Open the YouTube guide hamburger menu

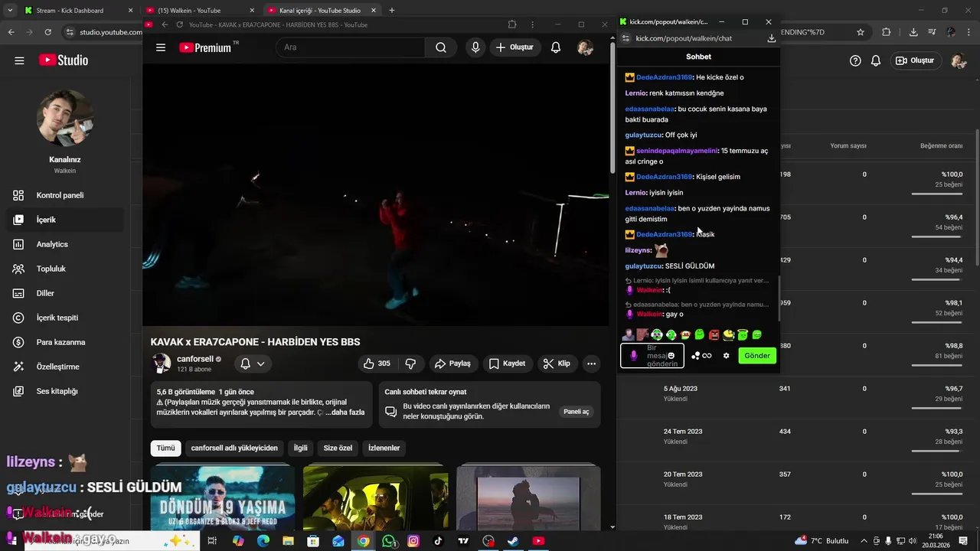tap(161, 47)
